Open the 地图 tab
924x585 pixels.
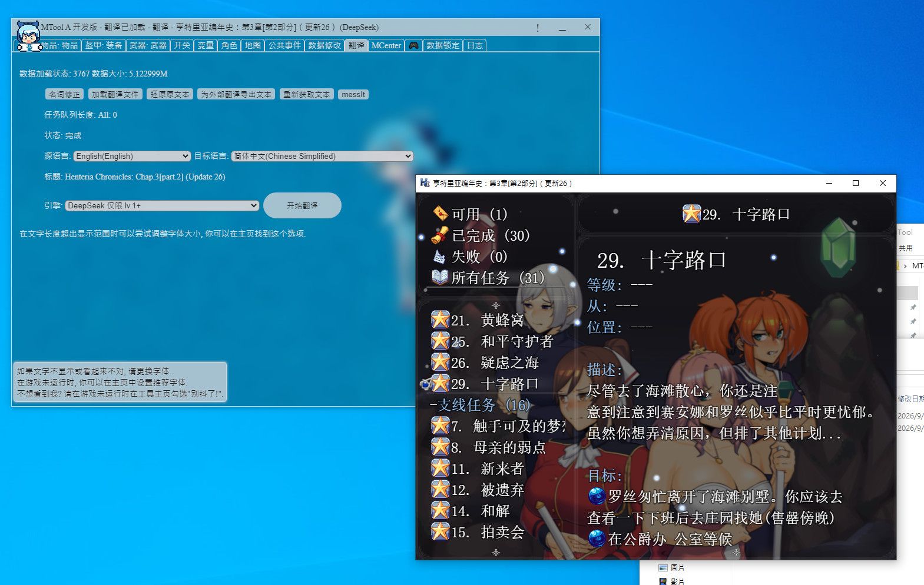[x=253, y=45]
